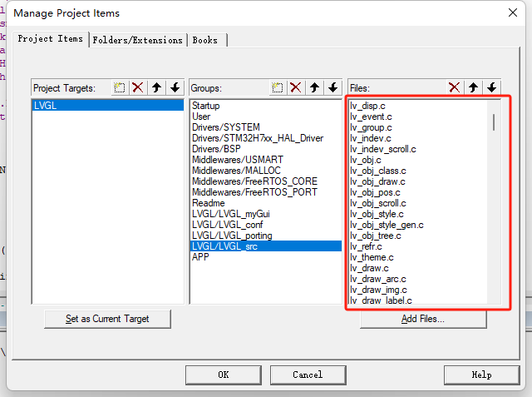Move the project target up
Screen dimensions: 532x397
(156, 88)
